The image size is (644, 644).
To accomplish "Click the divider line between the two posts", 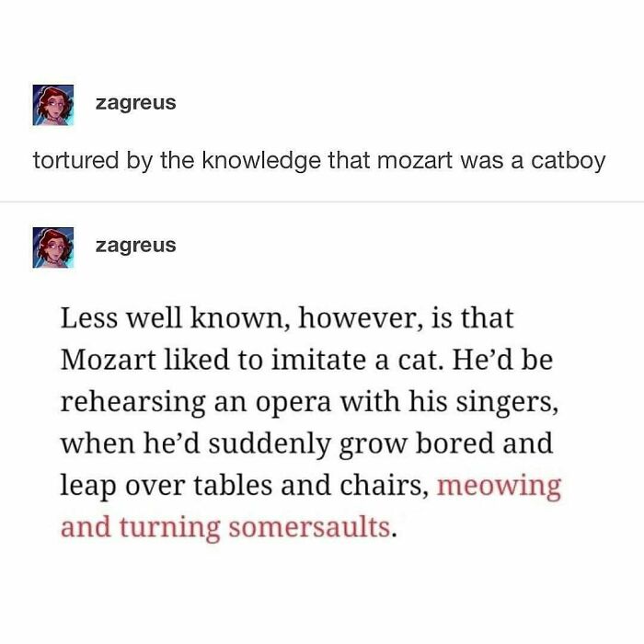I will pyautogui.click(x=322, y=201).
